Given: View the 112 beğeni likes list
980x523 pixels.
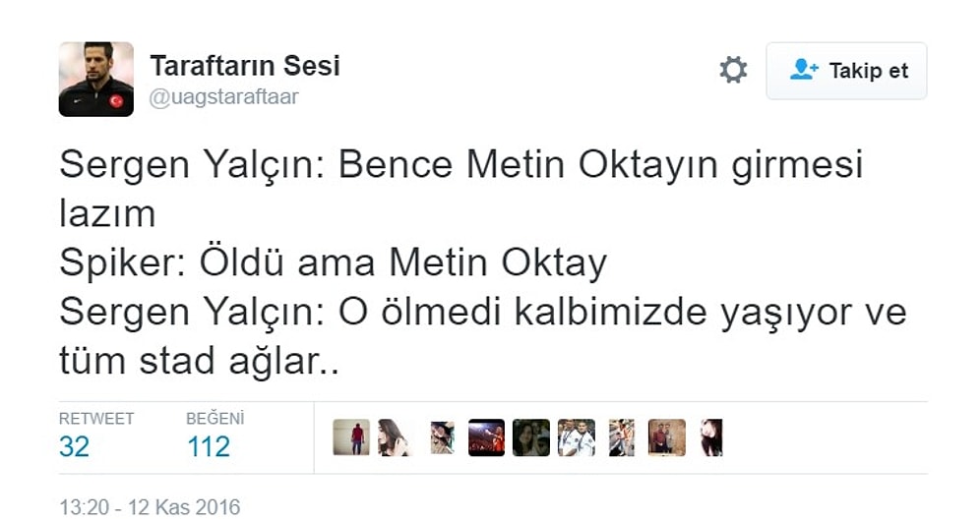Looking at the screenshot, I should 209,447.
